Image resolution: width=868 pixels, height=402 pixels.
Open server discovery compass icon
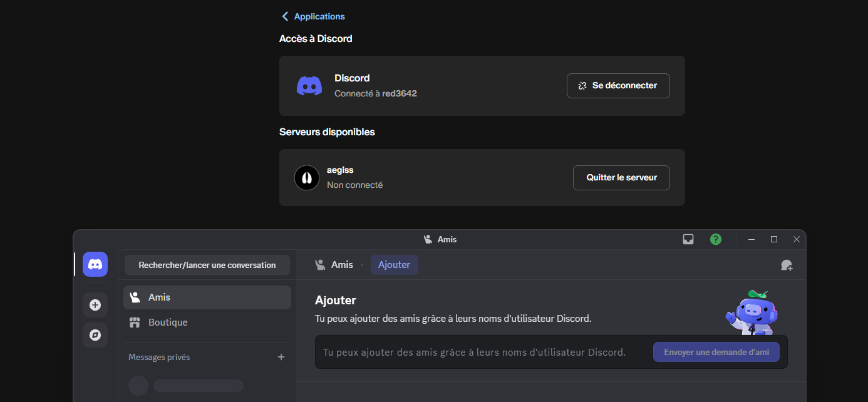[x=95, y=335]
